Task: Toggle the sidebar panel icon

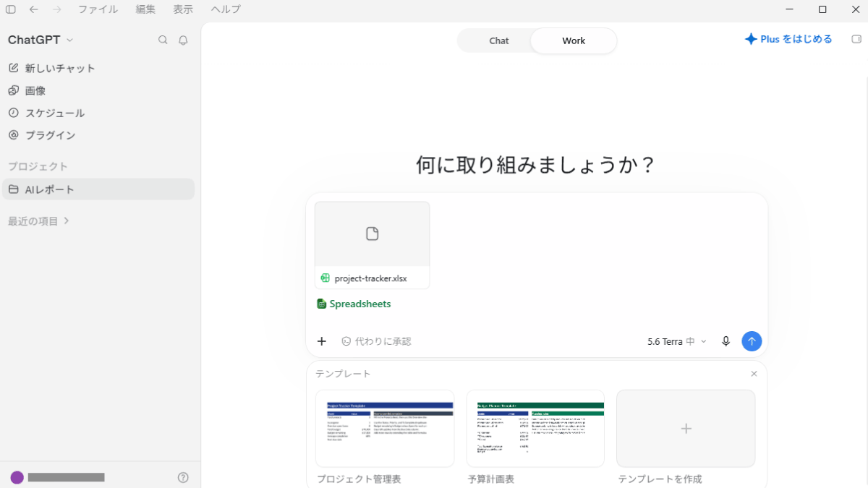Action: point(11,9)
